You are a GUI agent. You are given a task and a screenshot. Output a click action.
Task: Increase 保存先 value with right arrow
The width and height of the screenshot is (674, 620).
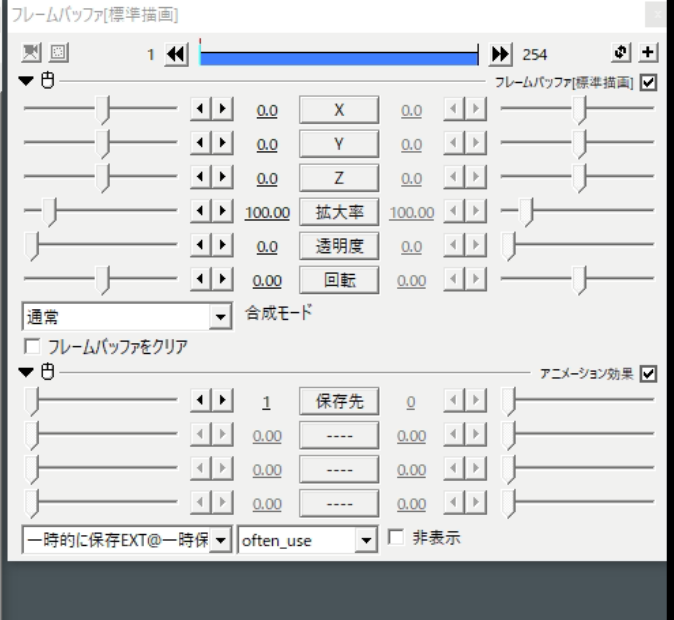(x=222, y=400)
